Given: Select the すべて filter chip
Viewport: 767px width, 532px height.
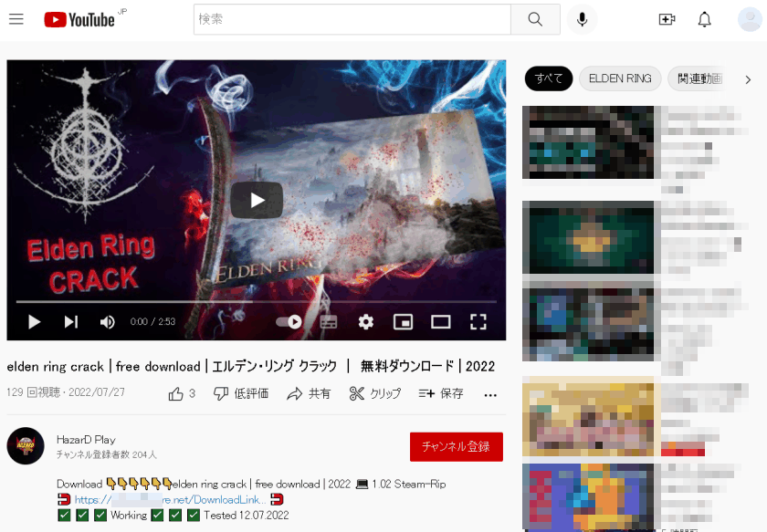Looking at the screenshot, I should (549, 78).
